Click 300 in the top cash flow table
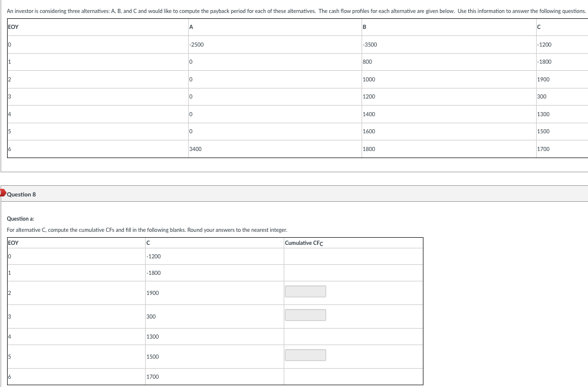Viewport: 588px width, 387px height. pyautogui.click(x=542, y=96)
